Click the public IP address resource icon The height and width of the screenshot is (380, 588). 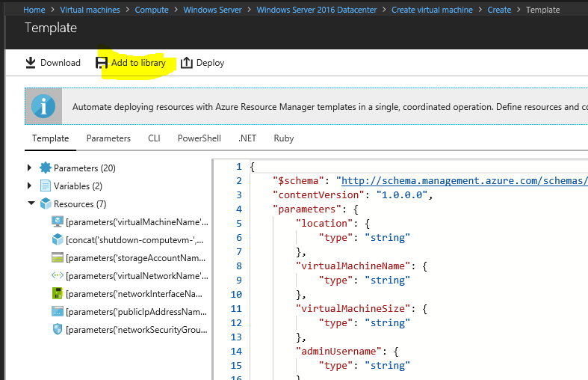click(x=58, y=311)
